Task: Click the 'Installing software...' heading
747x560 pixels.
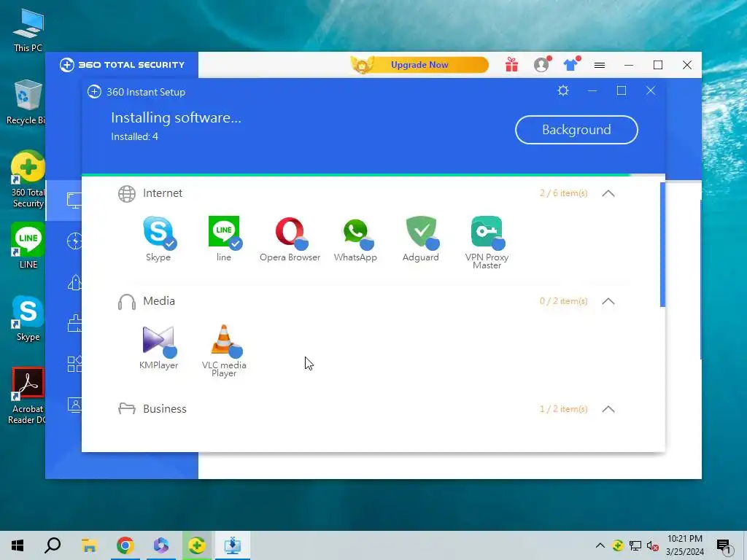Action: point(177,117)
